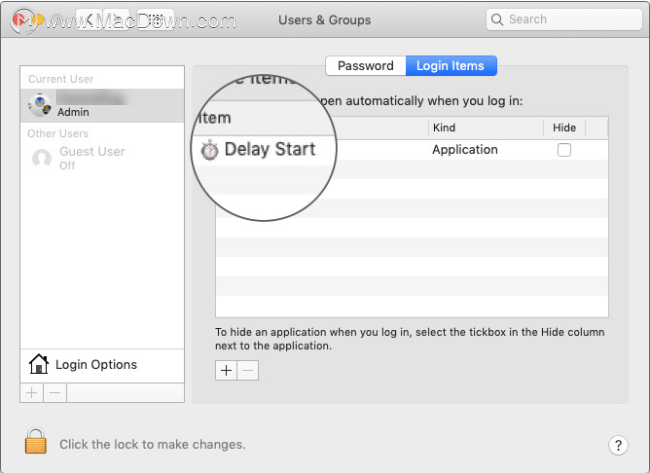Add a login item with plus button

[x=226, y=370]
